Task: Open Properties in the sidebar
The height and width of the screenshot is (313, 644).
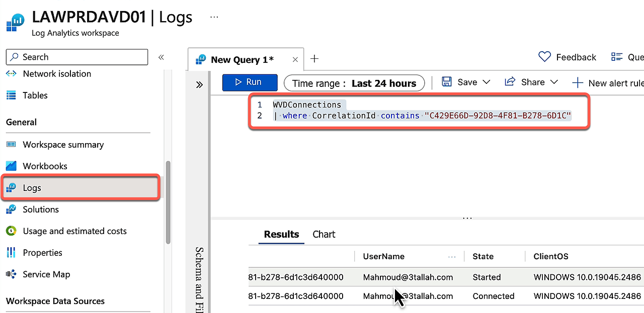Action: point(43,253)
